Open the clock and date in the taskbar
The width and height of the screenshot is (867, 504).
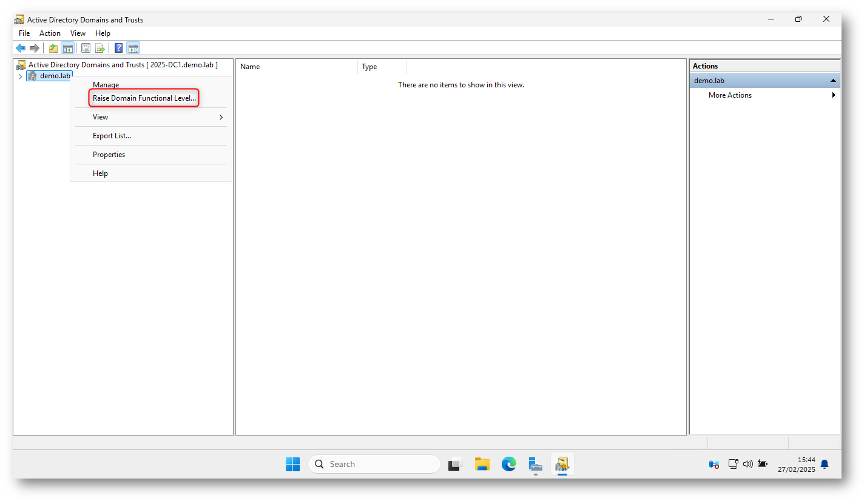pos(797,464)
